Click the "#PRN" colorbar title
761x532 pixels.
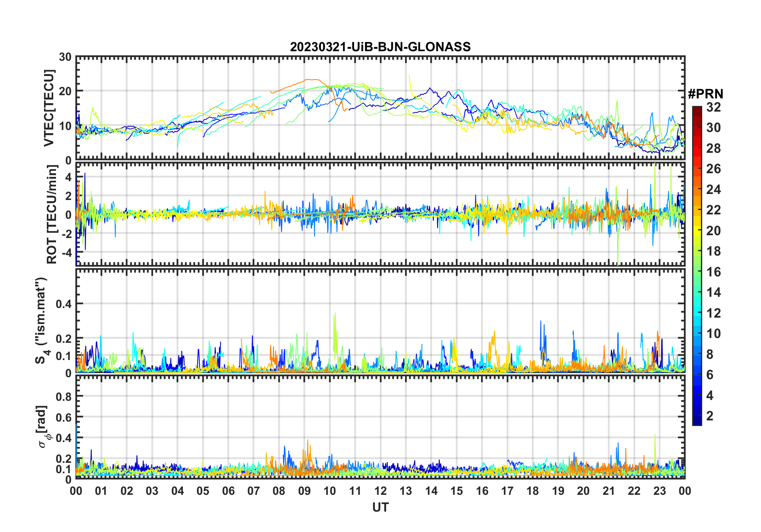[705, 94]
